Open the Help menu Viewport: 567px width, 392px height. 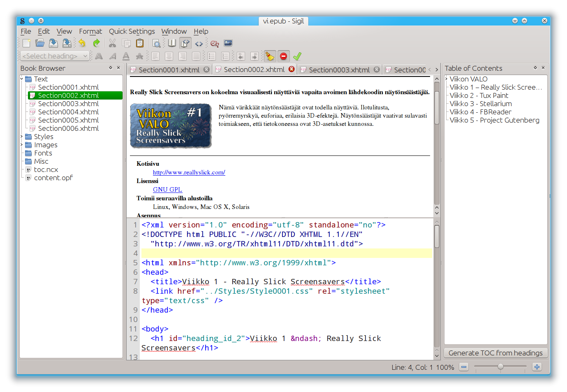201,31
